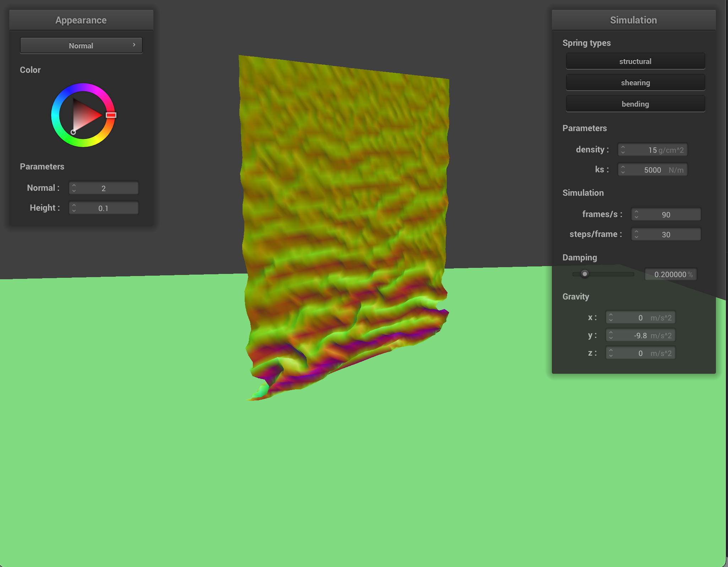The width and height of the screenshot is (728, 567).
Task: Decrease the Normal parameter with down arrow
Action: (x=74, y=191)
